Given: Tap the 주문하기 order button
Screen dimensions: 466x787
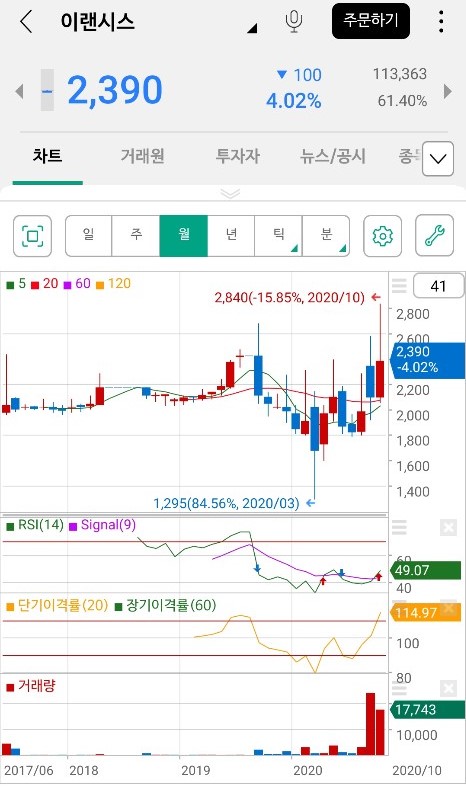Looking at the screenshot, I should [371, 21].
